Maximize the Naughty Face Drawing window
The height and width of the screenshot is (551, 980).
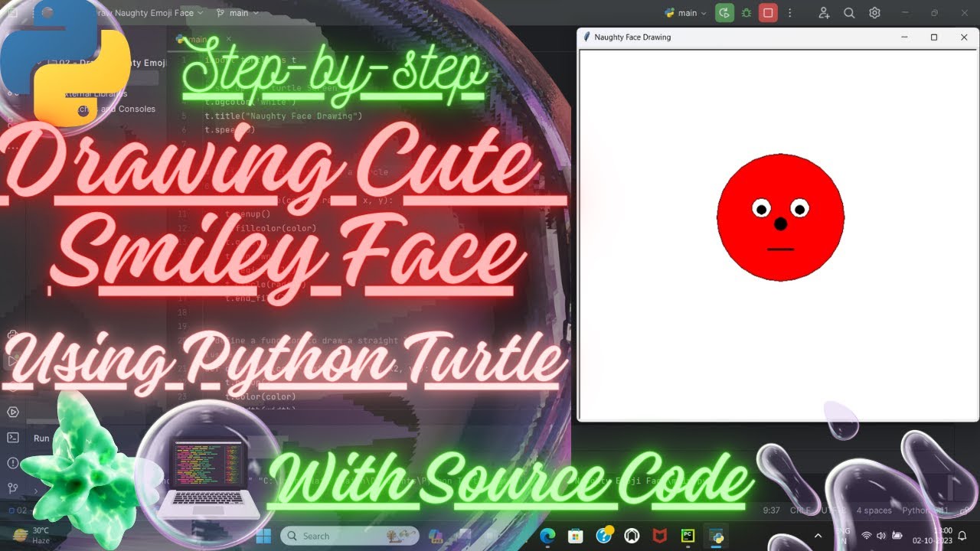point(934,37)
